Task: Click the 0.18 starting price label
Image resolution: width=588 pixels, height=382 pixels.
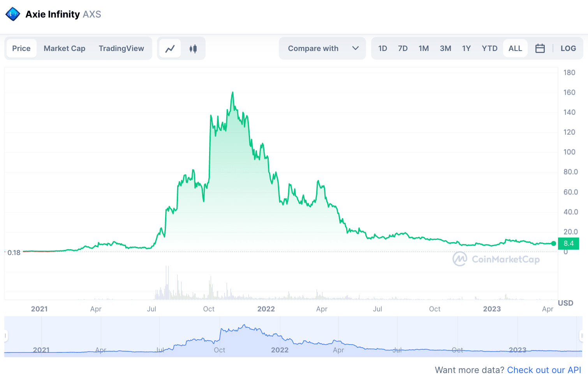Action: pyautogui.click(x=14, y=253)
